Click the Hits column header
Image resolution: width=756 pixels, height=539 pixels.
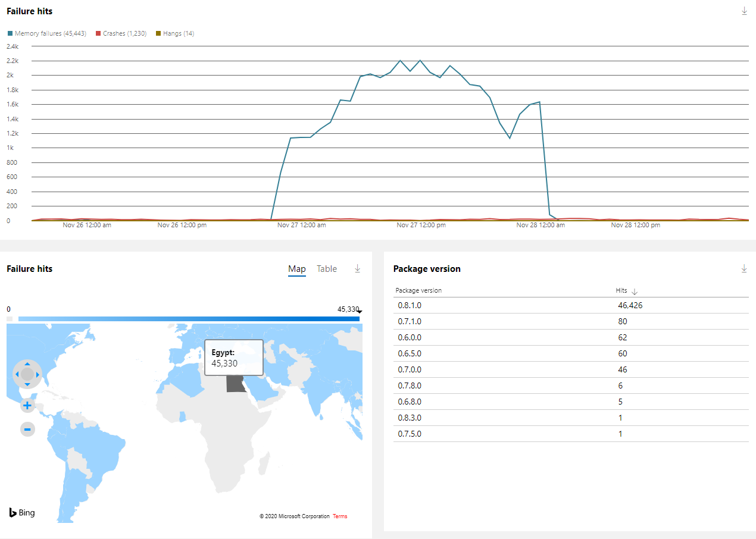tap(621, 290)
